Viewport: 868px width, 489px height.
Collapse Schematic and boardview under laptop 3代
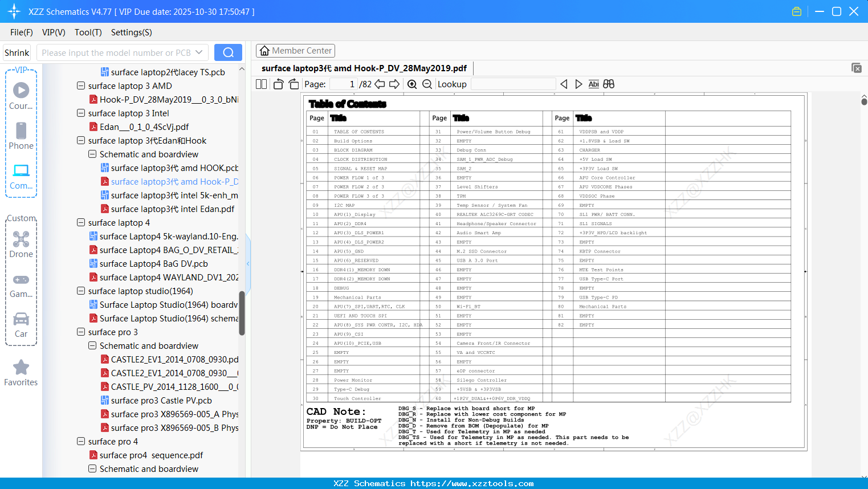(92, 154)
